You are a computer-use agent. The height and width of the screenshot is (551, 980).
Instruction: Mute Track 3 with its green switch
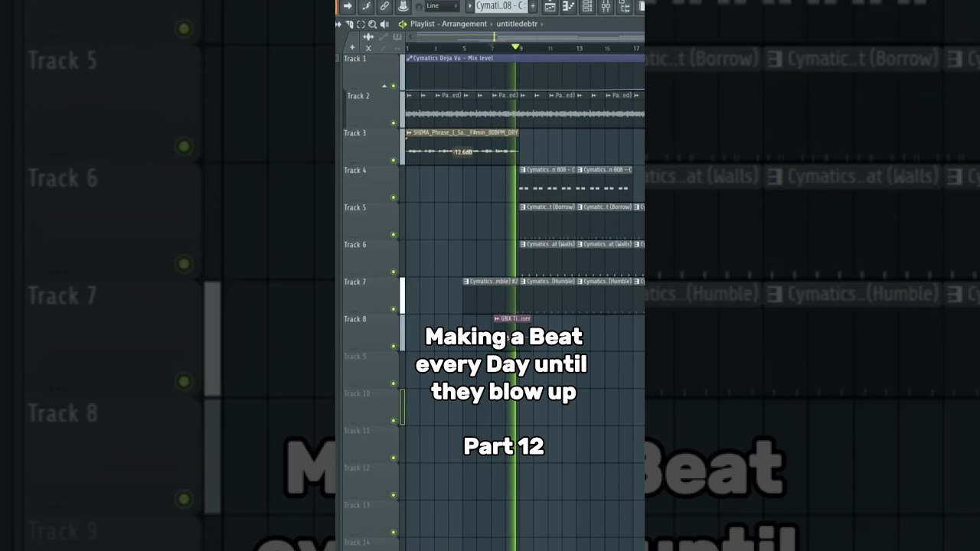click(394, 160)
